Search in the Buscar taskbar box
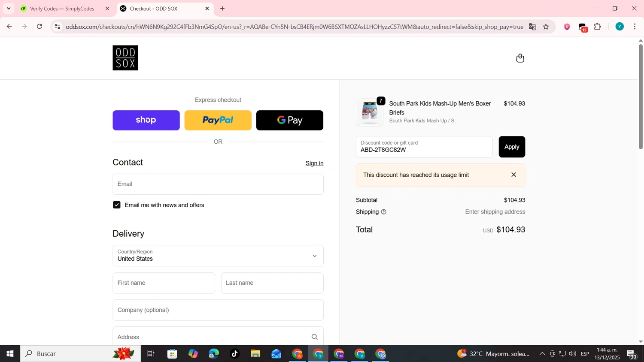Viewport: 644px width, 362px height. pyautogui.click(x=80, y=354)
